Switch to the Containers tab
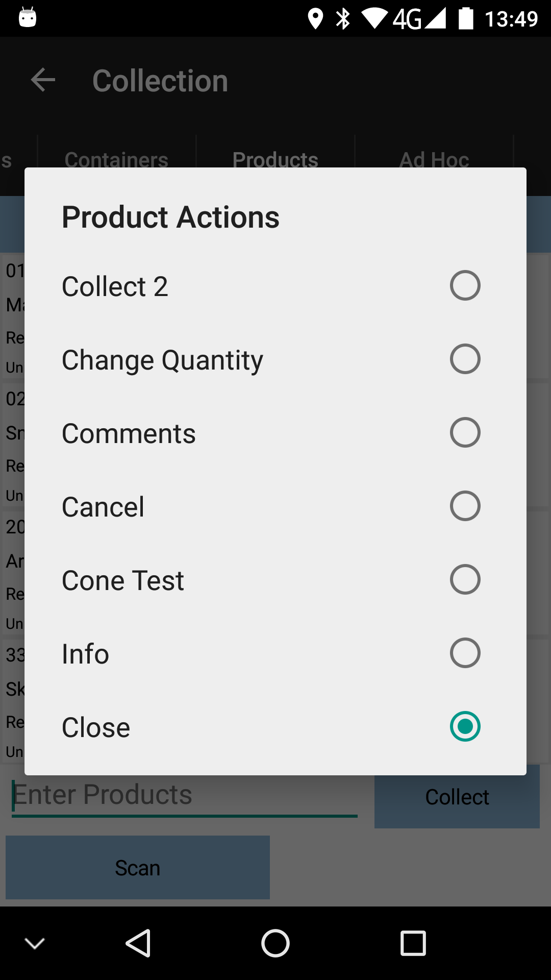551x980 pixels. (116, 160)
